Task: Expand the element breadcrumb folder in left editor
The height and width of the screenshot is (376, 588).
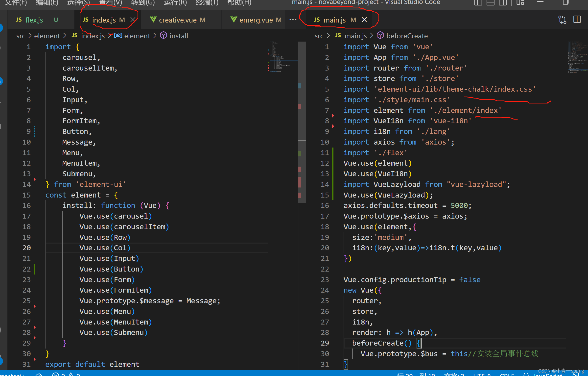Action: click(47, 36)
